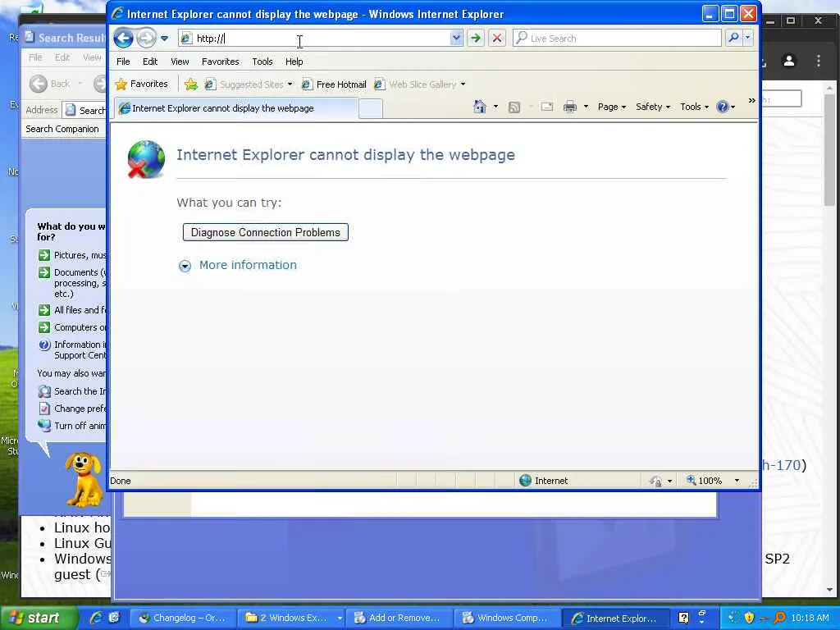The height and width of the screenshot is (630, 840).
Task: Switch to Windows Components taskbar button
Action: pyautogui.click(x=507, y=619)
